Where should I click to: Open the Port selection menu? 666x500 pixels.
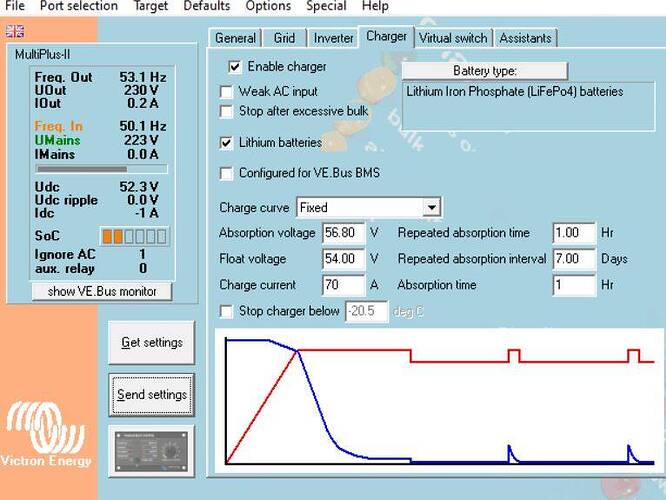(x=79, y=6)
